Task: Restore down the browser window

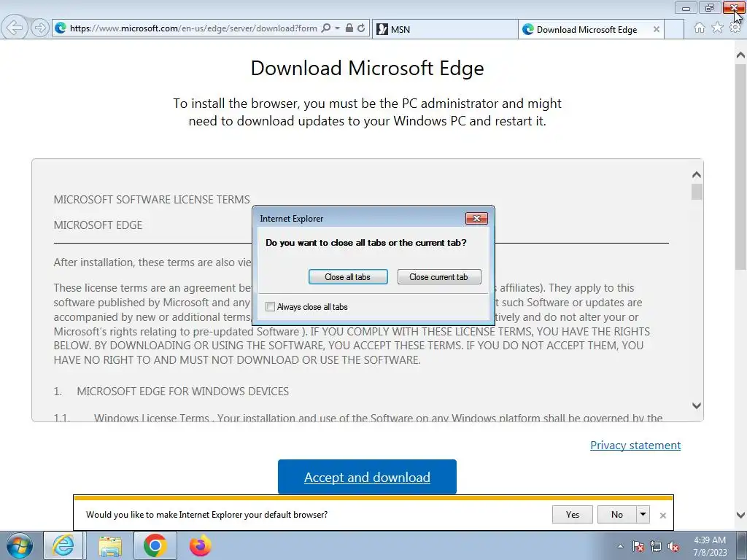Action: click(710, 8)
